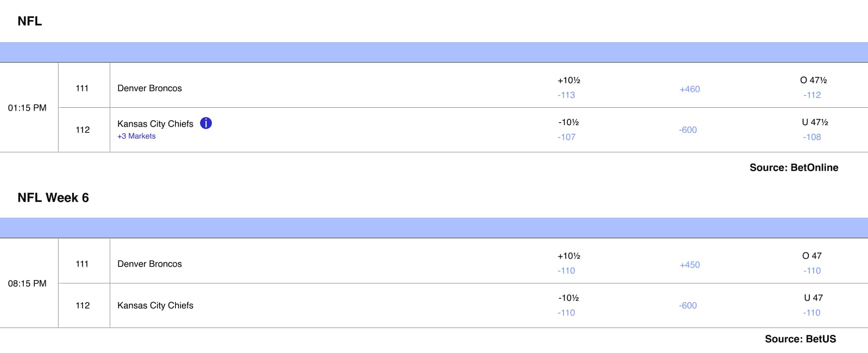Choose Under 47 at -110
This screenshot has width=868, height=353.
pos(813,305)
